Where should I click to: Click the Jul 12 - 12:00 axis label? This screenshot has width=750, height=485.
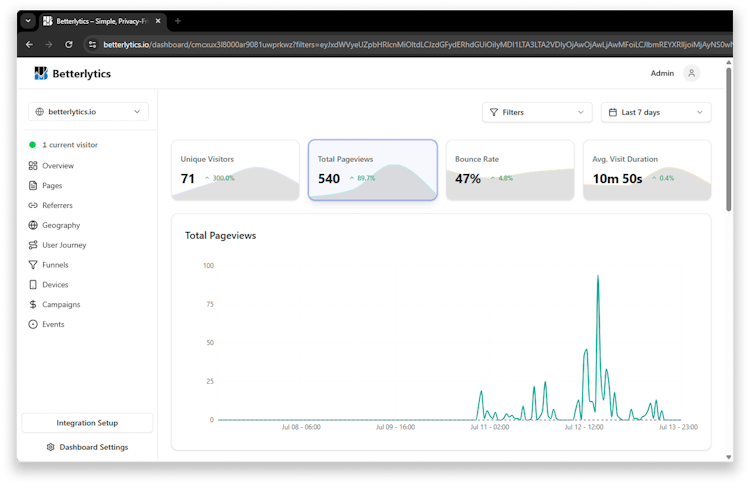[x=584, y=427]
